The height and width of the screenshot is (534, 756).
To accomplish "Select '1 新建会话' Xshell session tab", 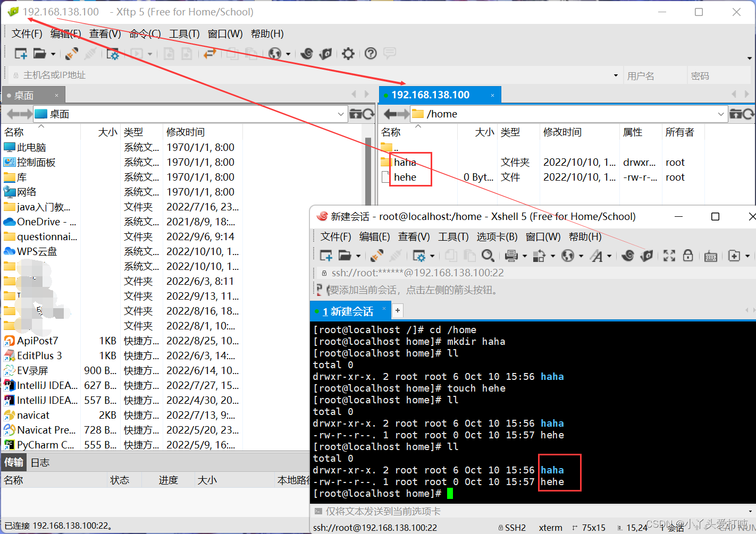I will click(350, 311).
